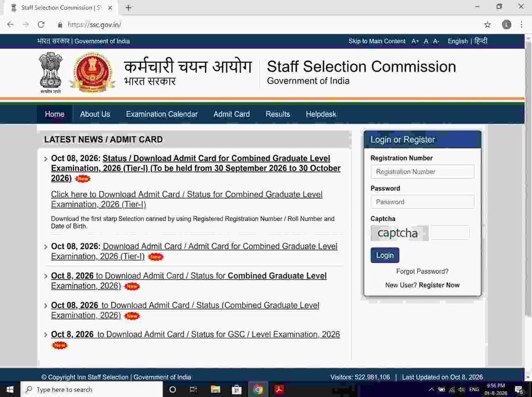Open the About Us menu item
The image size is (532, 397).
(95, 114)
